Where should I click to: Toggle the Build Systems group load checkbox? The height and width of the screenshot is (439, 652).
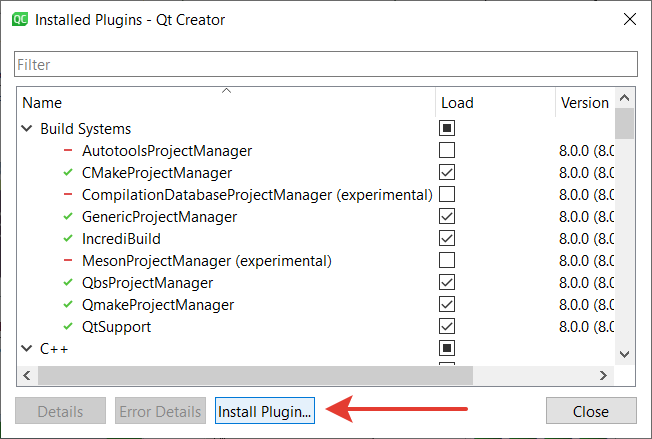(x=447, y=129)
